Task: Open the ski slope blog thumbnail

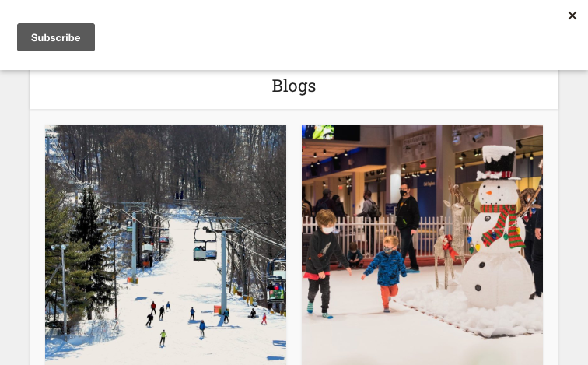Action: coord(166,244)
